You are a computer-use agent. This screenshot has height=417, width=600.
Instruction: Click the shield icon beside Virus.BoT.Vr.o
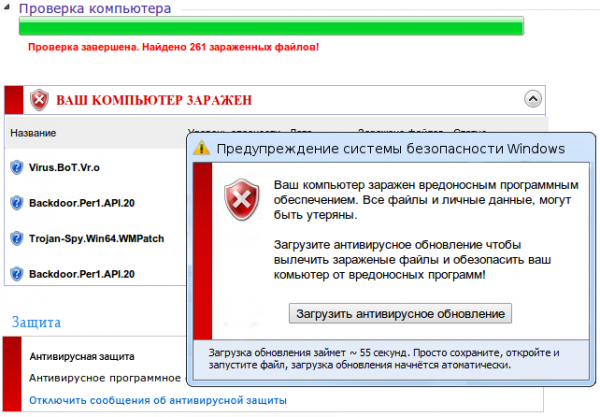16,168
